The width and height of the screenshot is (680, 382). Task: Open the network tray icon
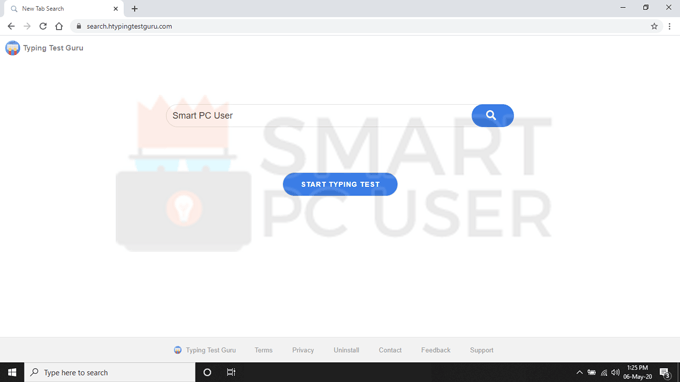pyautogui.click(x=604, y=372)
